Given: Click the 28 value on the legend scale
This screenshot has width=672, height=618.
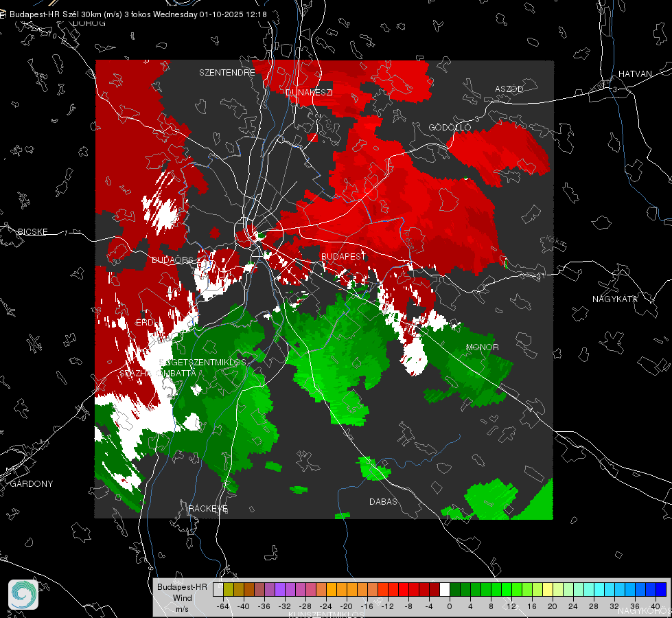Looking at the screenshot, I should pos(594,606).
